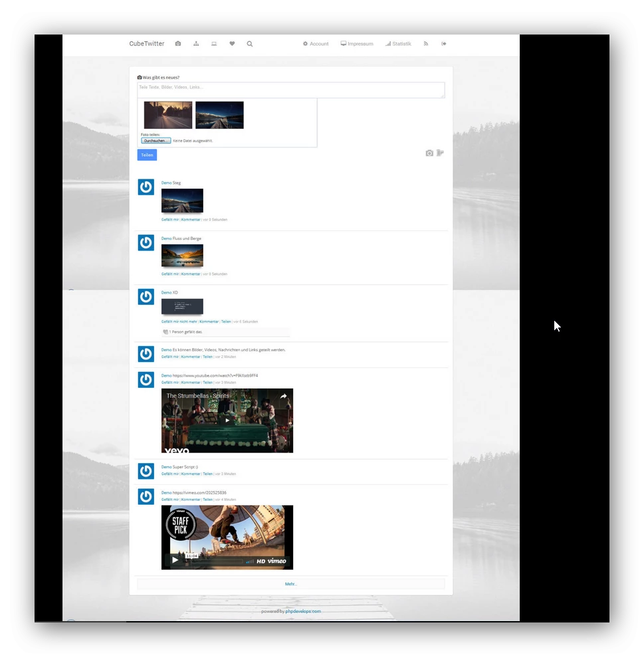This screenshot has width=644, height=657.
Task: Click Gefällt mir on the Super Script post
Action: point(169,474)
